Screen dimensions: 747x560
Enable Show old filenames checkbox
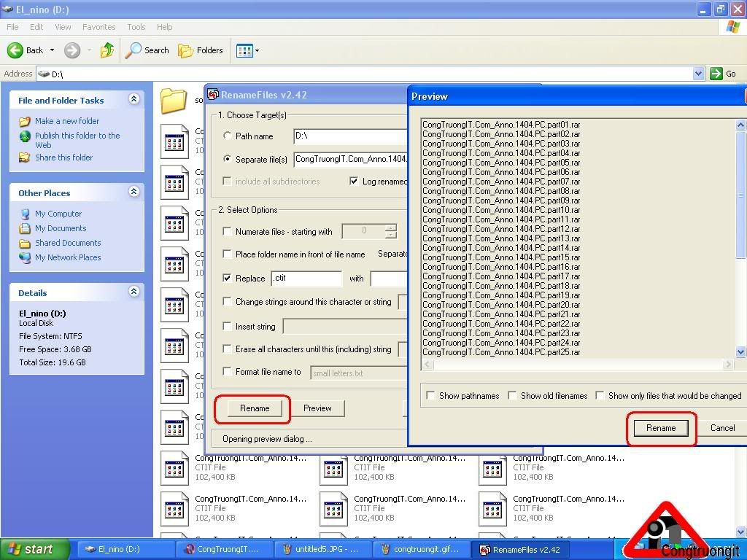coord(513,396)
